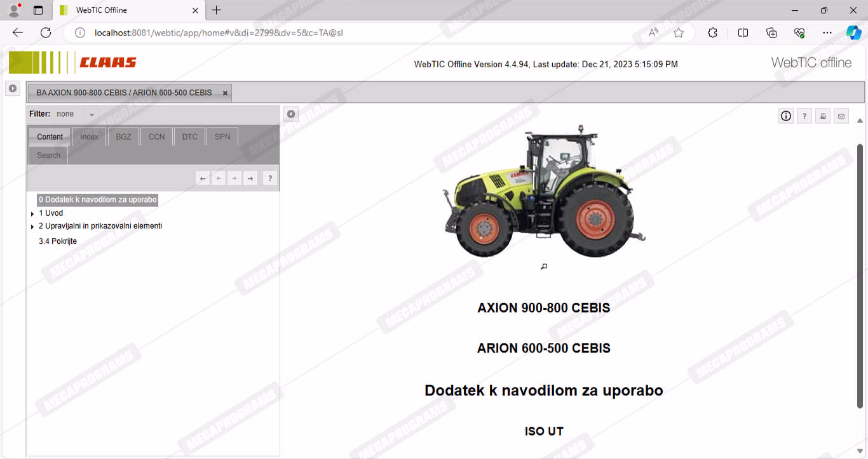Select the Search tab
Screen dimensions: 868x459
tap(48, 156)
